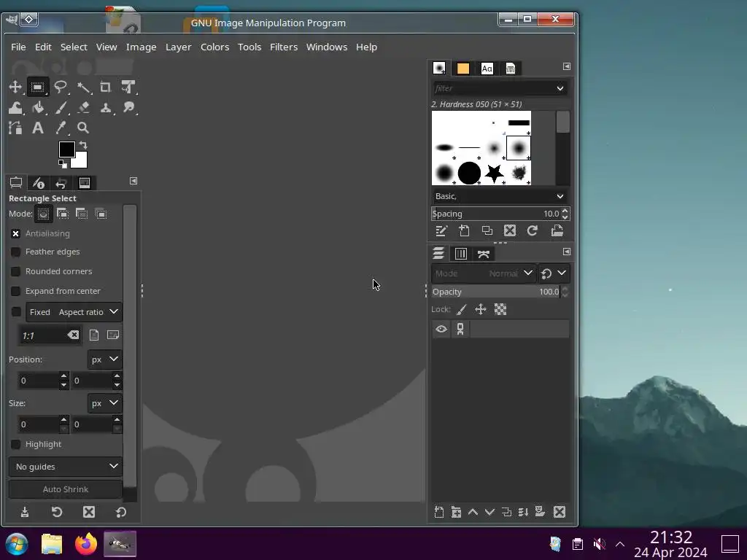Create a new layer from layers panel

point(438,513)
